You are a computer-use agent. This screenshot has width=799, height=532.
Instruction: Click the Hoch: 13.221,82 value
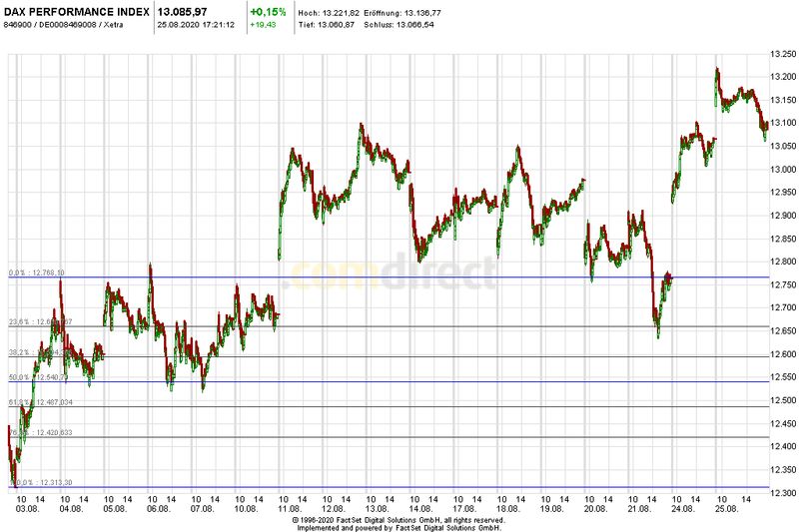[x=329, y=13]
